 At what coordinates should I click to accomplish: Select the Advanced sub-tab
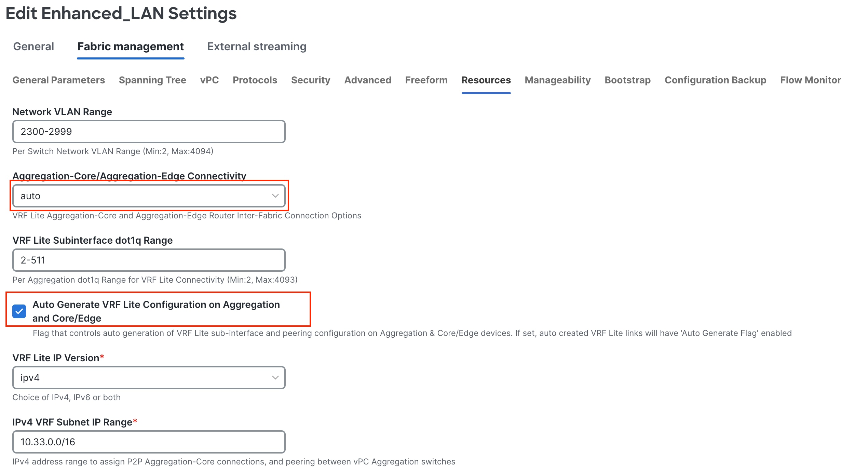[x=367, y=80]
